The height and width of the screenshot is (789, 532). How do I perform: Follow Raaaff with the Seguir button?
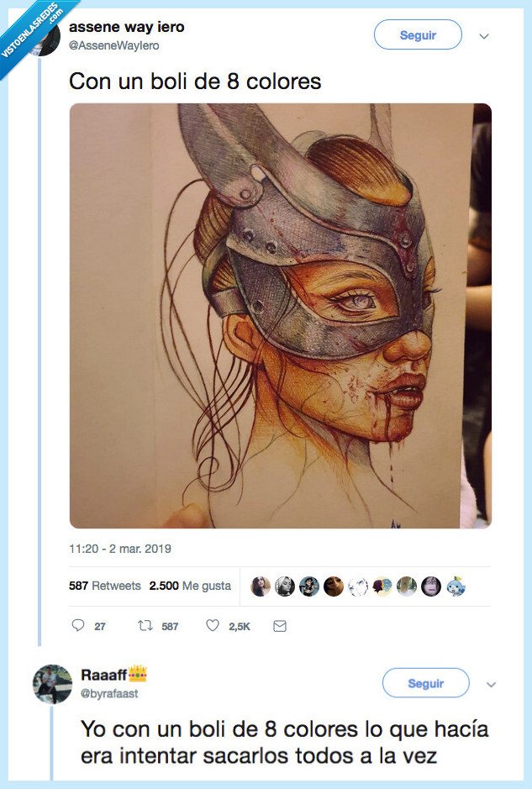click(x=425, y=683)
